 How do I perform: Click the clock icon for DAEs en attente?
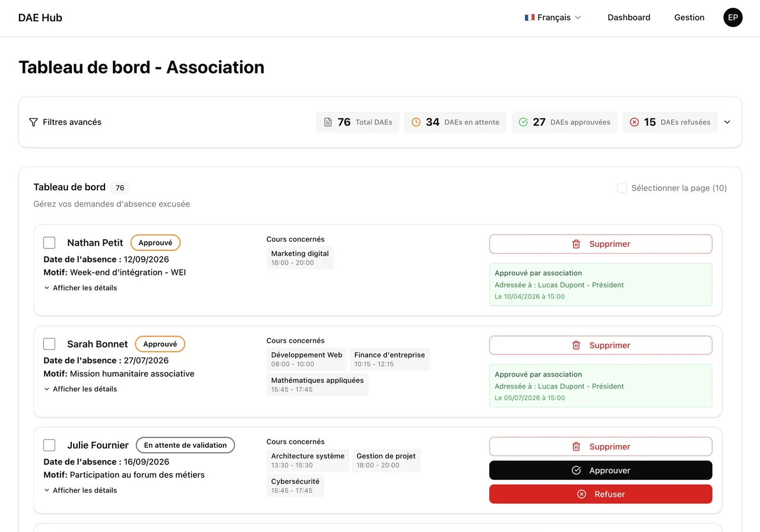coord(416,122)
